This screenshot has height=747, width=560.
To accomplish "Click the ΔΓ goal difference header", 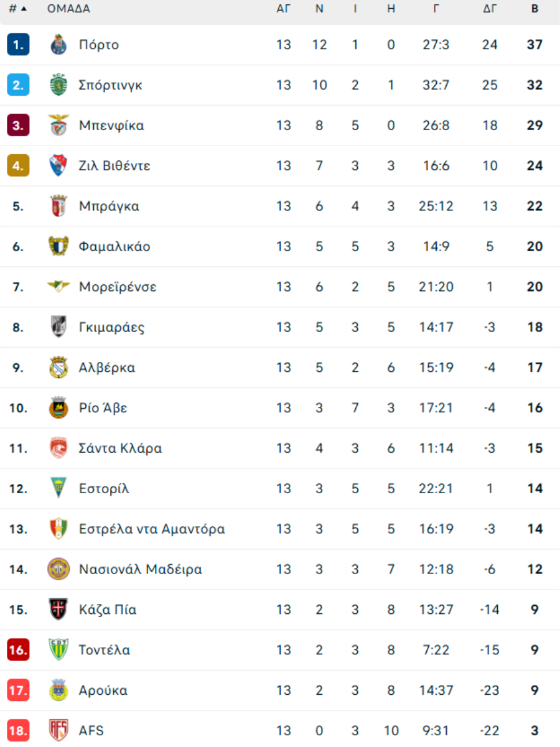I will [x=490, y=9].
